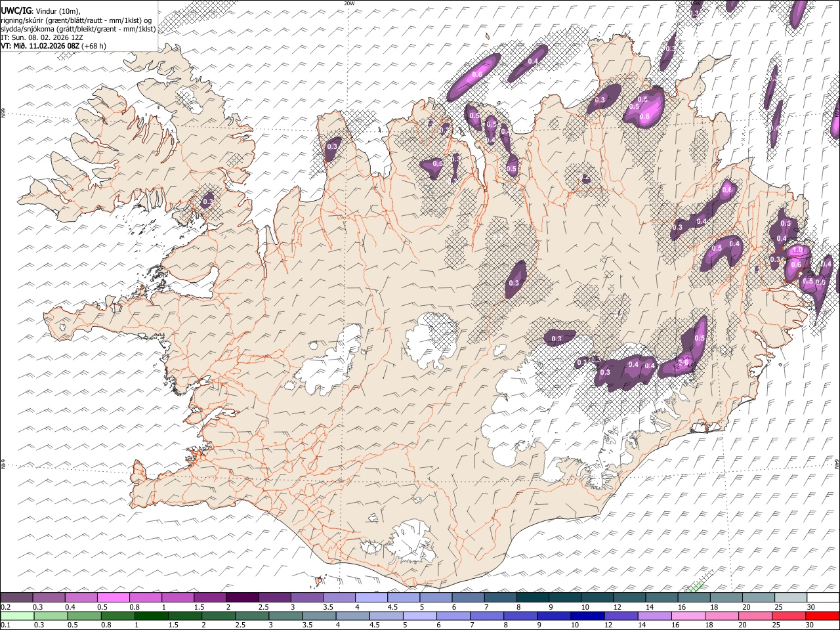Click the 0.2 dark mauve swatch, upper legend row
840x630 pixels.
[x=16, y=597]
